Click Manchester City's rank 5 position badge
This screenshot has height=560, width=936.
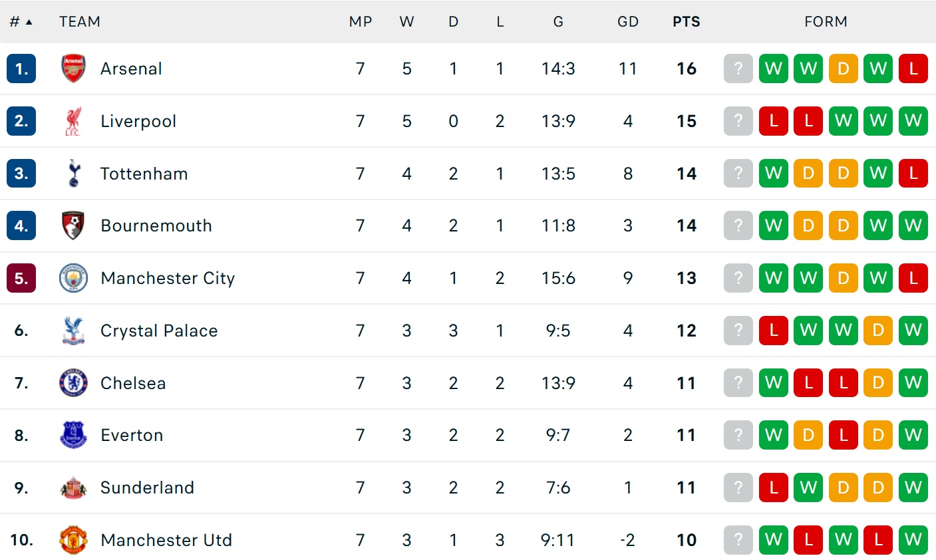click(21, 278)
